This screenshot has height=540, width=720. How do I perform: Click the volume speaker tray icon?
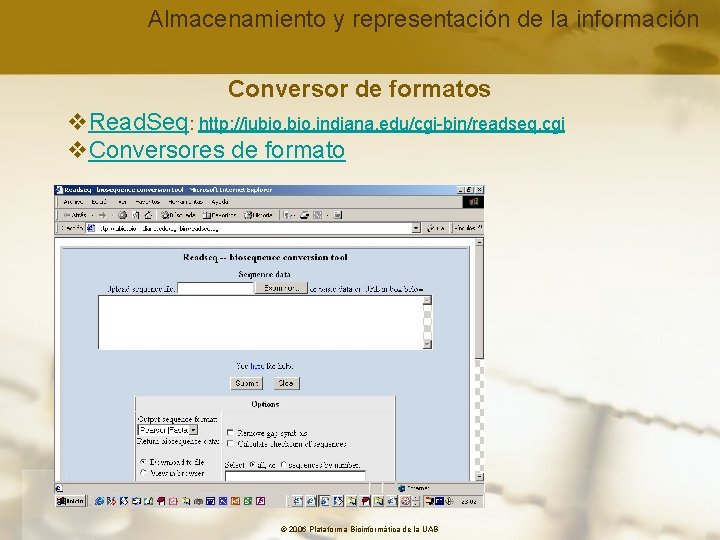[450, 501]
